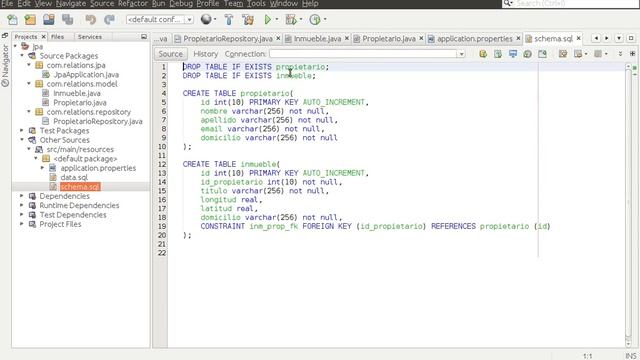Open the default config combo box
The width and height of the screenshot is (640, 360).
tap(160, 19)
